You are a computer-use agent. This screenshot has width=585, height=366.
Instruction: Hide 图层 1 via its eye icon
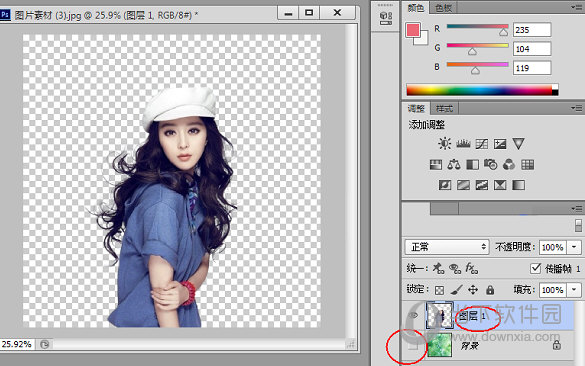pyautogui.click(x=414, y=315)
